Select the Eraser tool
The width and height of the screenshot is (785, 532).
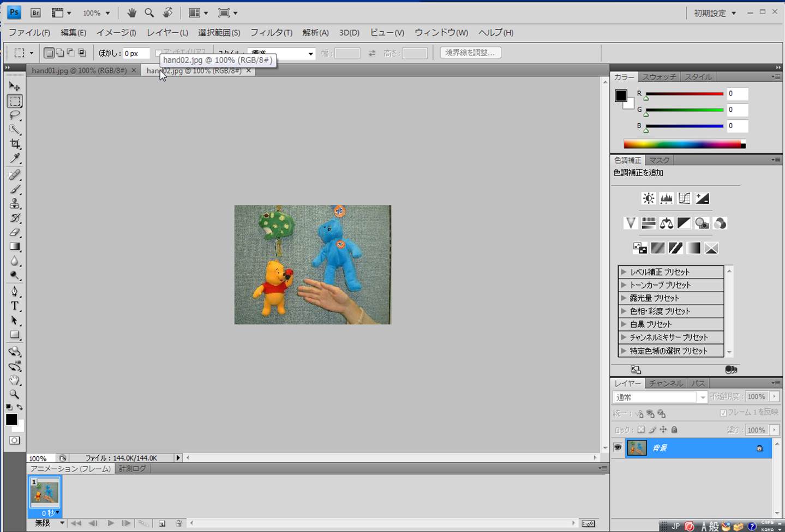pyautogui.click(x=15, y=233)
